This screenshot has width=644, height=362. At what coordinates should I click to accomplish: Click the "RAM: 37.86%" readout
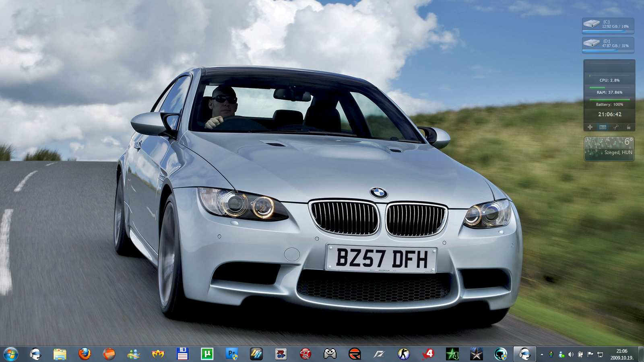tap(610, 93)
